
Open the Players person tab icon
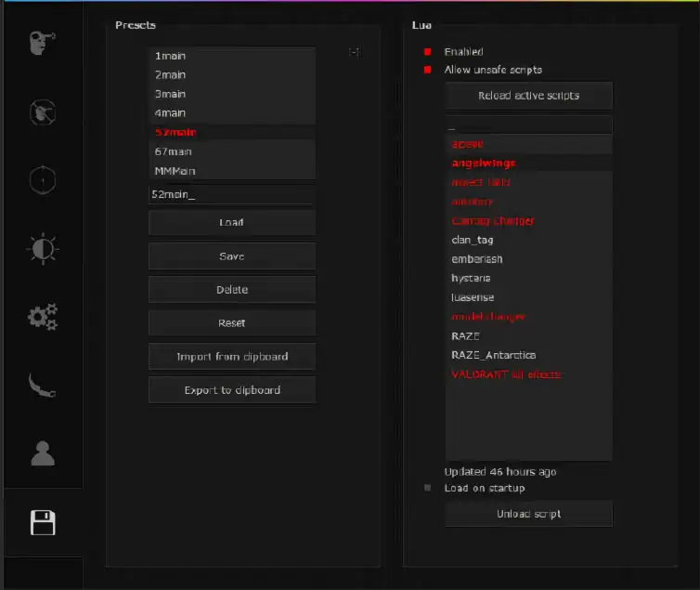pos(43,453)
